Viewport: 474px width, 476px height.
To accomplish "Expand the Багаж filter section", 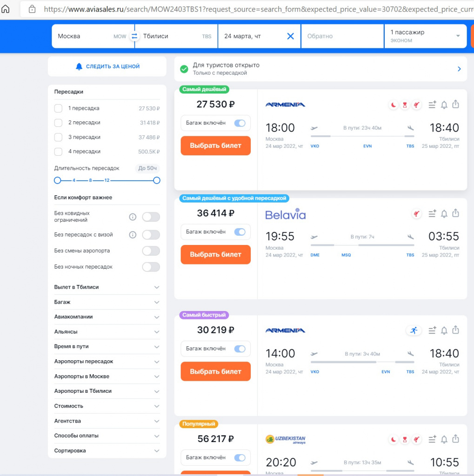I will [x=107, y=302].
